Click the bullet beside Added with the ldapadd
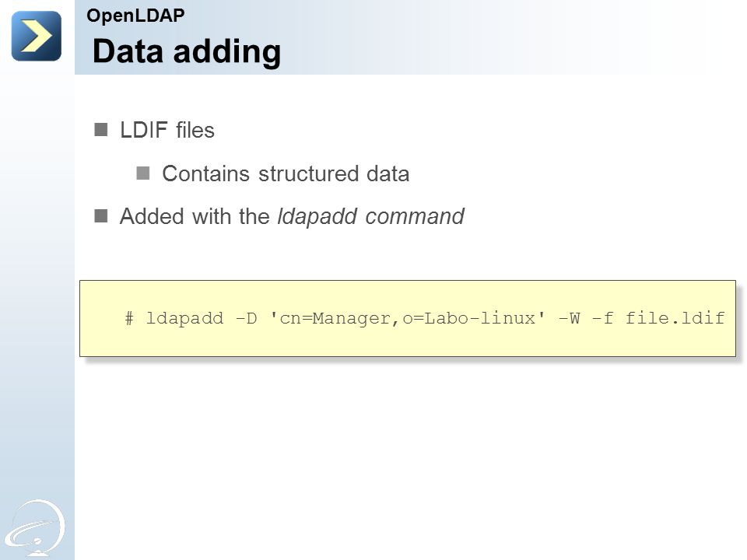 pos(101,215)
